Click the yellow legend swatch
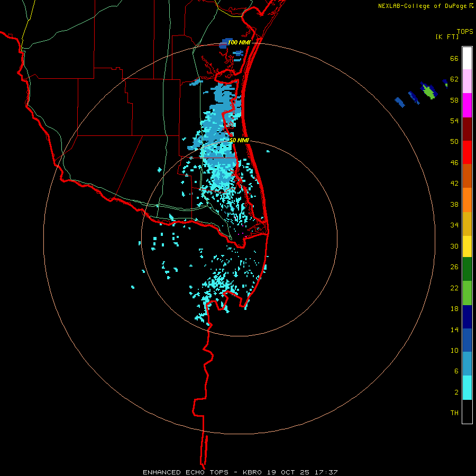 (x=467, y=246)
